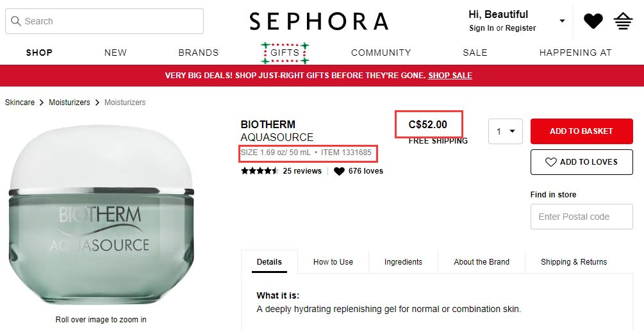Click the Biotherm Aquasource product image

pos(101,218)
